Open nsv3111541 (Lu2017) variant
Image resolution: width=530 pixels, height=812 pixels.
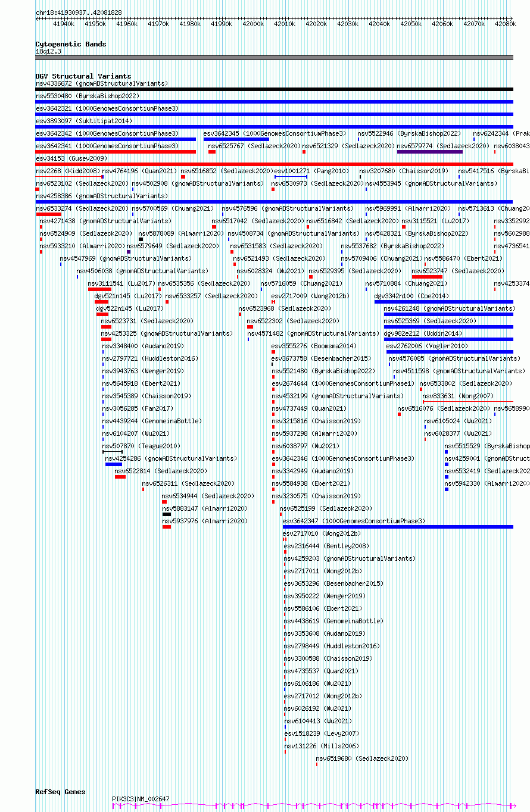(x=122, y=283)
